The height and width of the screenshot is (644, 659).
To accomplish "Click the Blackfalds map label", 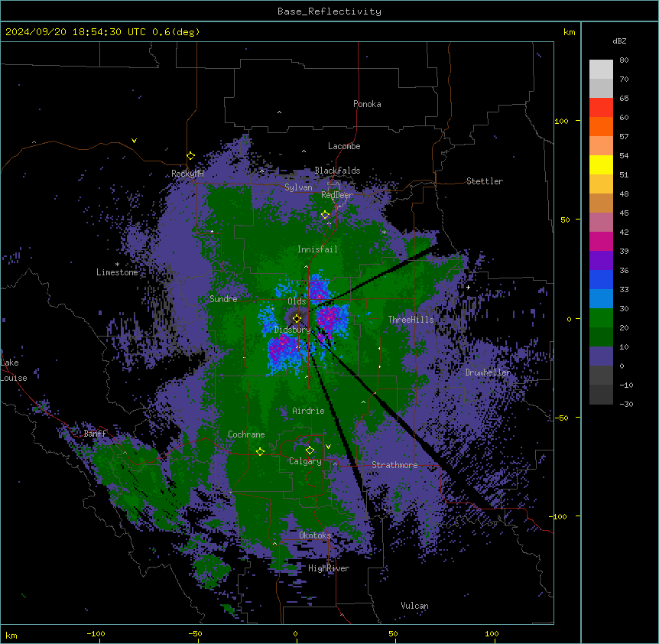I will tap(337, 171).
